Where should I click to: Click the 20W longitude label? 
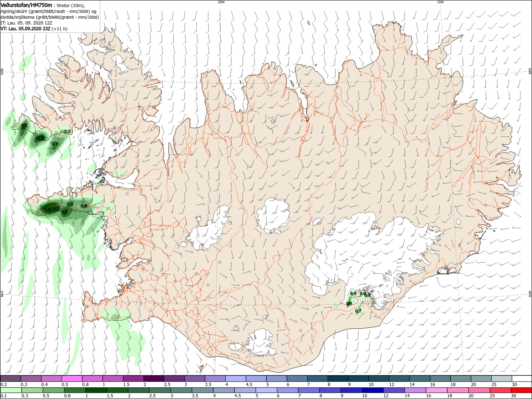point(221,2)
